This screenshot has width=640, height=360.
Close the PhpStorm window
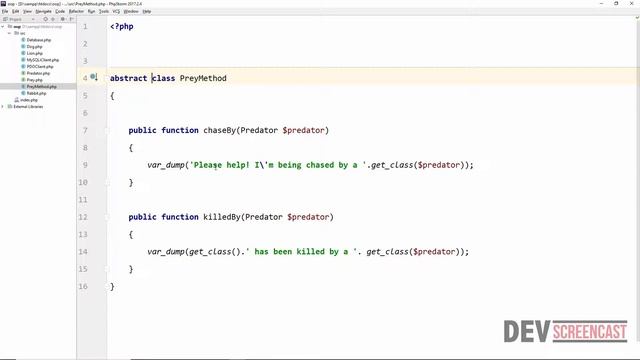[x=631, y=4]
